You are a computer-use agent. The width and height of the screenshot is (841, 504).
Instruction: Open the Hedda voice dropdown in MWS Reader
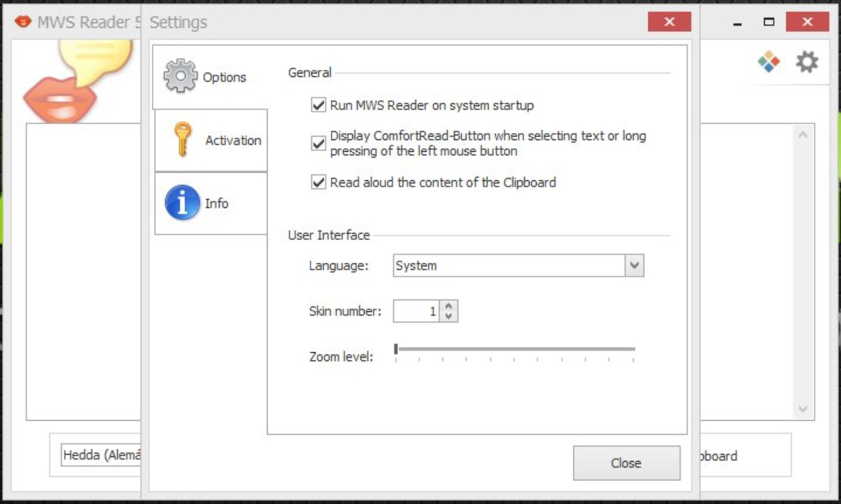(x=101, y=455)
